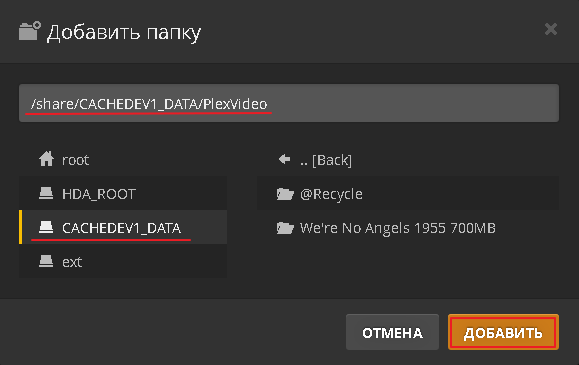Click the drive icon next to HDA_ROOT

point(46,193)
